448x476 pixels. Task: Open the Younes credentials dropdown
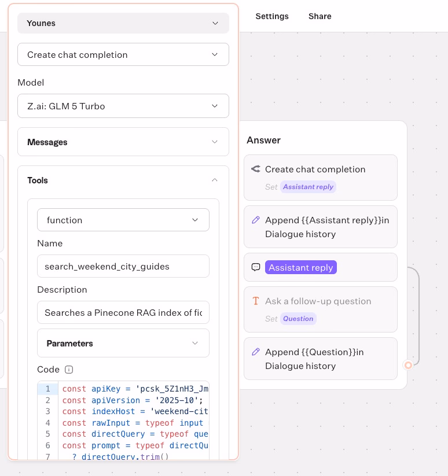123,23
